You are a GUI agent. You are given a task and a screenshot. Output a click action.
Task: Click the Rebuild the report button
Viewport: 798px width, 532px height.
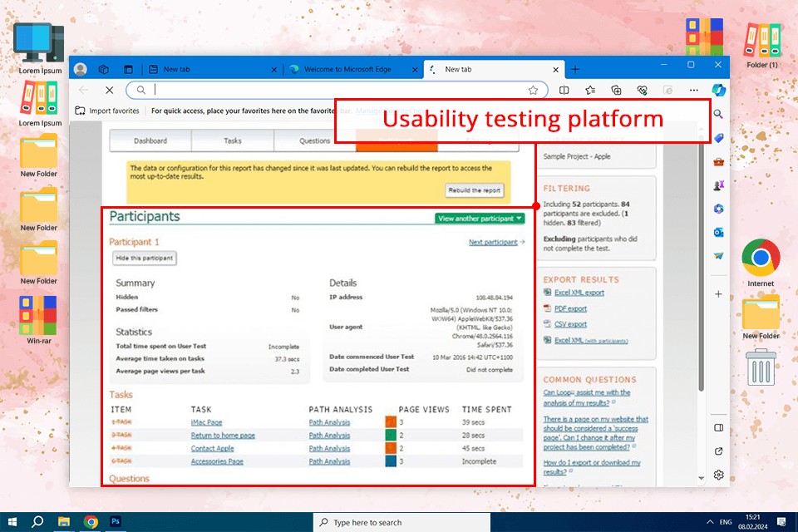pos(475,190)
